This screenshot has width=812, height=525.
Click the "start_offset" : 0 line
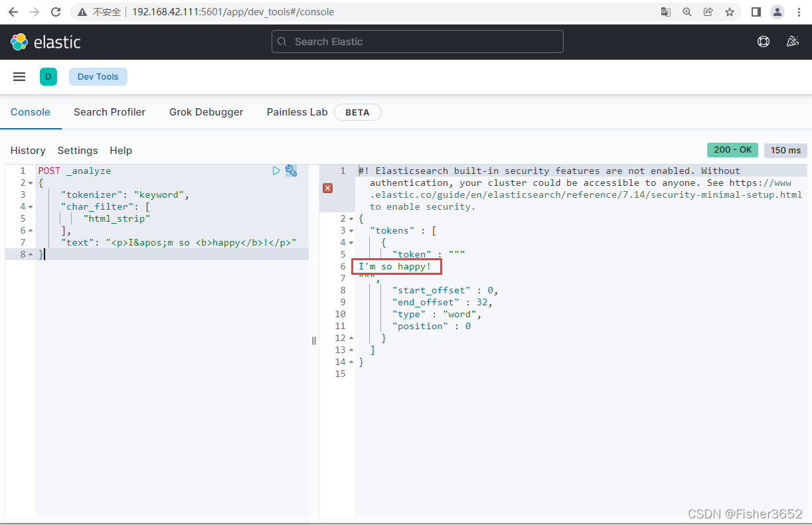[x=445, y=290]
